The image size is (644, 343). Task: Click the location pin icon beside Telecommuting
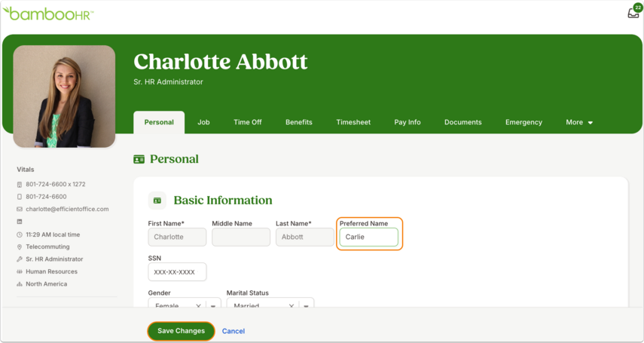pyautogui.click(x=20, y=247)
